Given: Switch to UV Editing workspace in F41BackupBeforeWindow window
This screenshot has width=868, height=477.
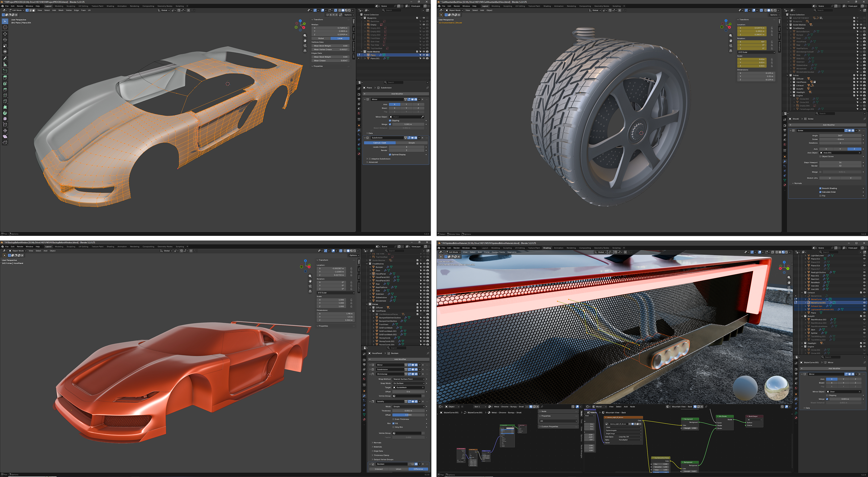Looking at the screenshot, I should [83, 246].
